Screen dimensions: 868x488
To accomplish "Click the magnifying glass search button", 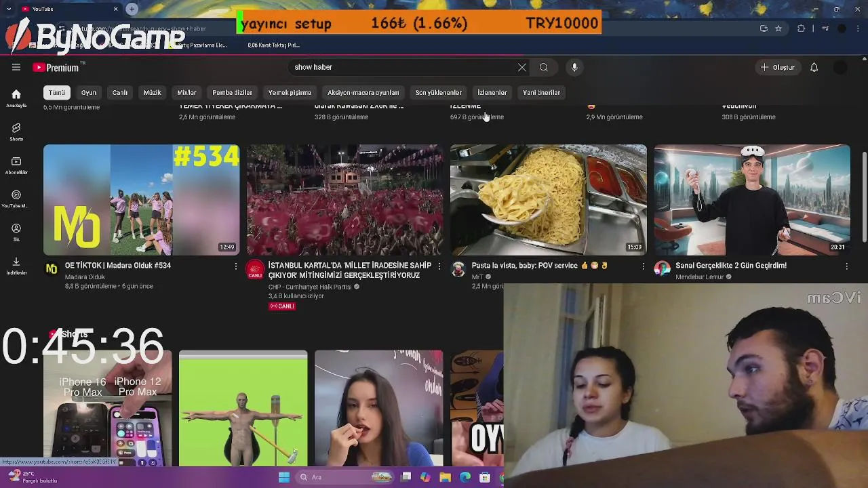I will pyautogui.click(x=543, y=67).
